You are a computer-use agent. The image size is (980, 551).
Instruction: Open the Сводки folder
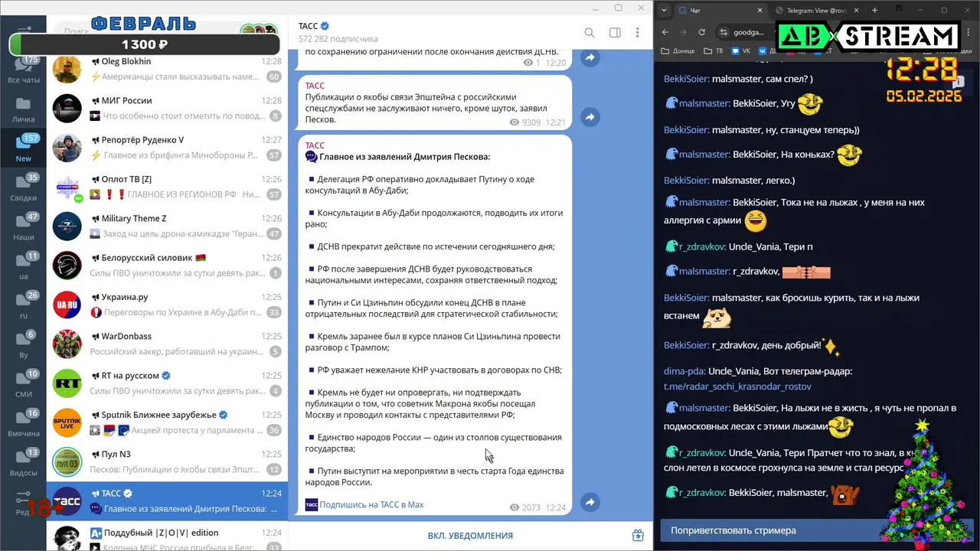click(24, 187)
